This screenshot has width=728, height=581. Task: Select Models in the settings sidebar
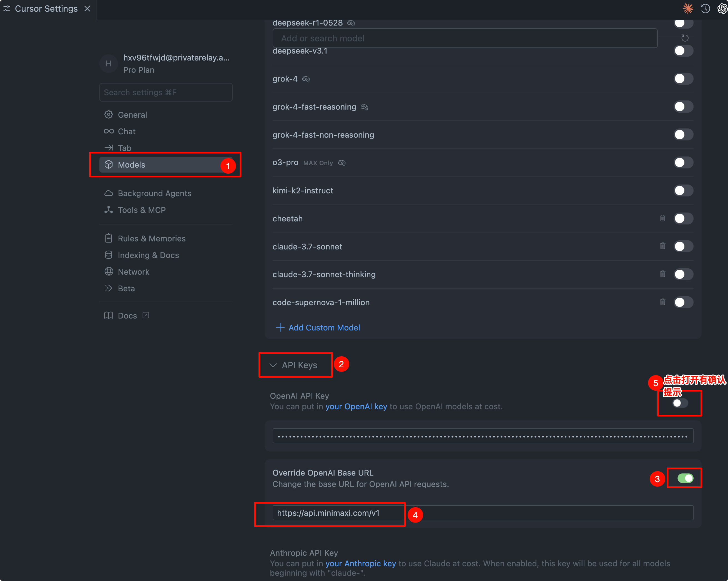[x=166, y=165]
